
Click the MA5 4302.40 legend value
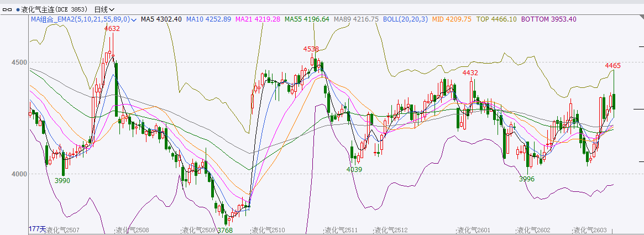pyautogui.click(x=161, y=19)
